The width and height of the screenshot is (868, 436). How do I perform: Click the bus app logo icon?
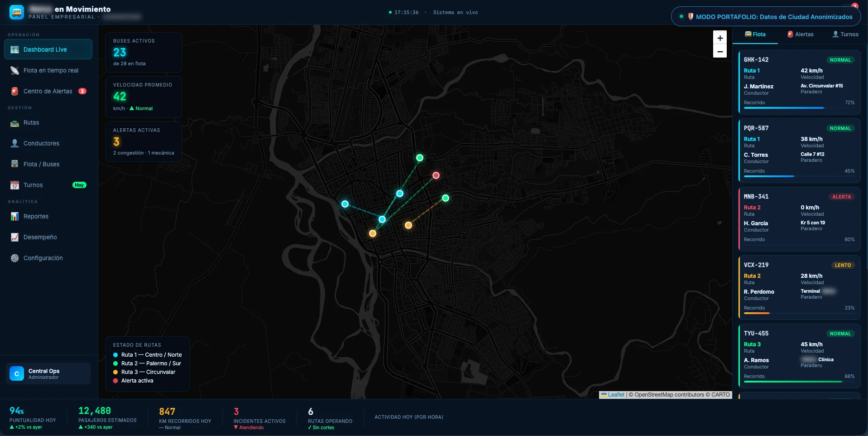tap(17, 12)
